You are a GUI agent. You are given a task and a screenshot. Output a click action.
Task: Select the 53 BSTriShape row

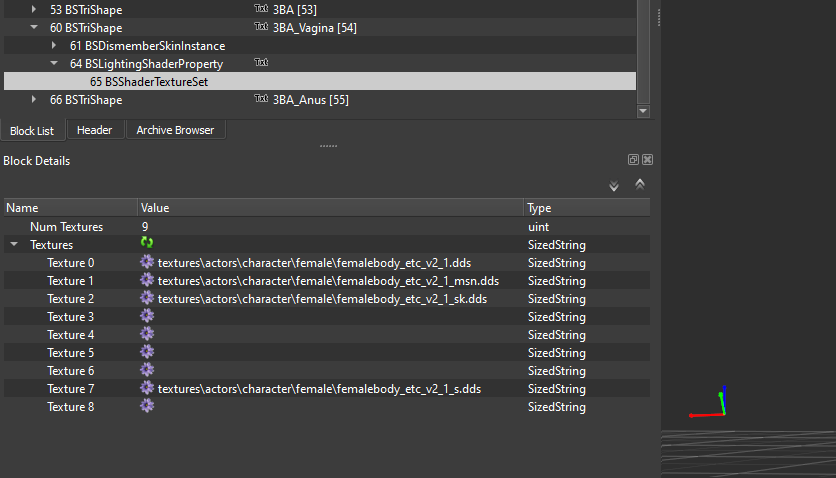[x=320, y=9]
